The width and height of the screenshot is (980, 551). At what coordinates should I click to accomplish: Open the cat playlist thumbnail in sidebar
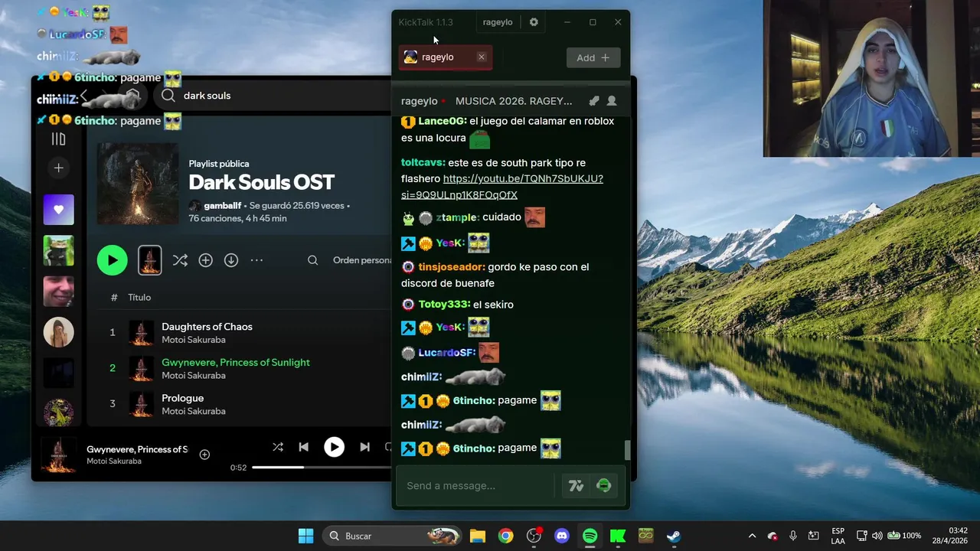(58, 250)
